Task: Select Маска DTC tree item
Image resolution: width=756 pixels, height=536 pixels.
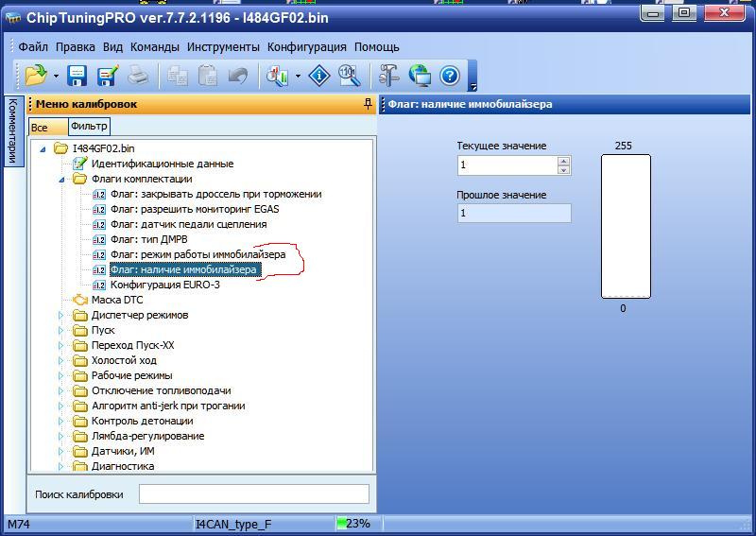Action: (117, 300)
